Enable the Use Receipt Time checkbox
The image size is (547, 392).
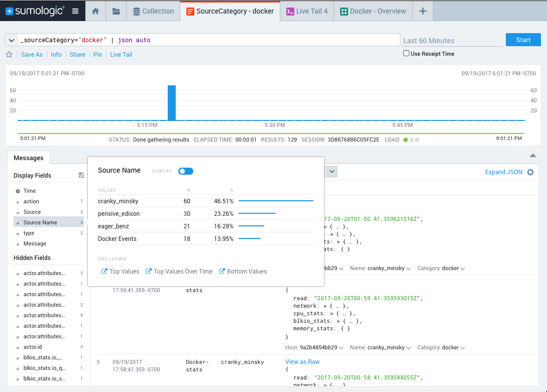pyautogui.click(x=406, y=53)
